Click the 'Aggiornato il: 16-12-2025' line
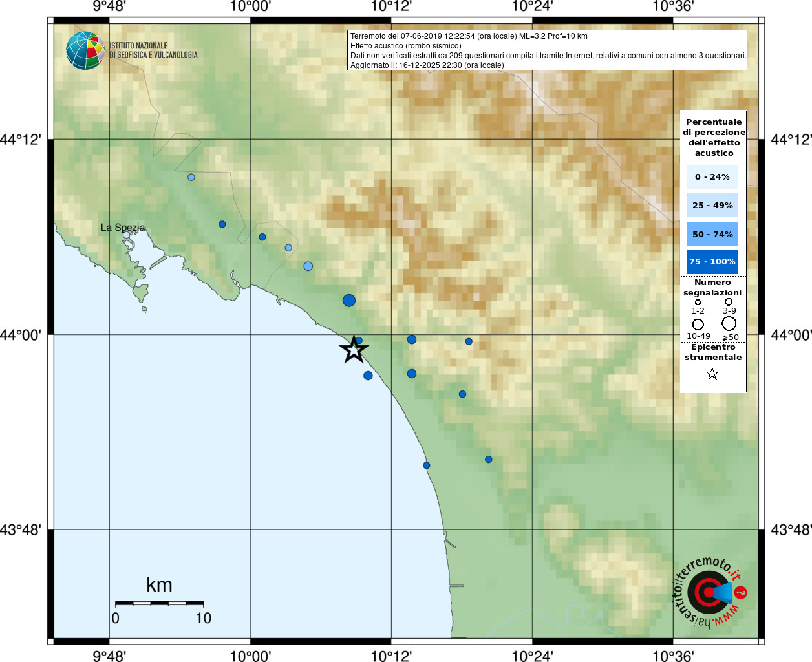 427,65
